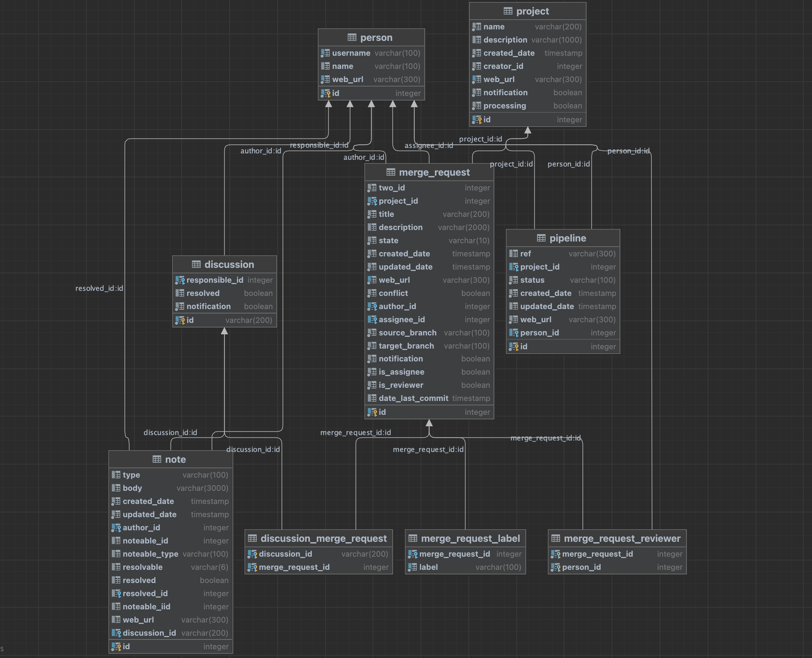Select processing row in project table
Viewport: 812px width, 658px height.
(x=528, y=106)
